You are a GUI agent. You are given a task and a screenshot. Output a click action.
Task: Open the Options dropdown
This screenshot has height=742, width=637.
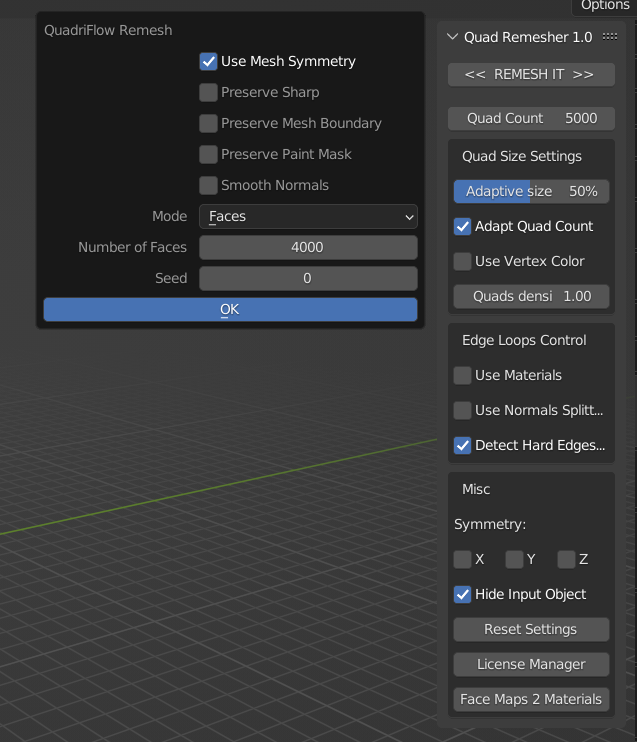[x=604, y=6]
